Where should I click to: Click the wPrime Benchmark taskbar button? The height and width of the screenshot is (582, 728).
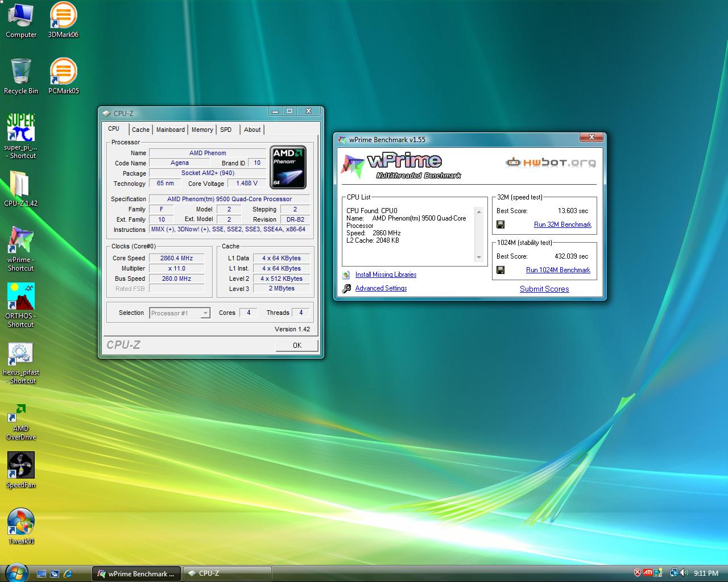click(x=136, y=573)
